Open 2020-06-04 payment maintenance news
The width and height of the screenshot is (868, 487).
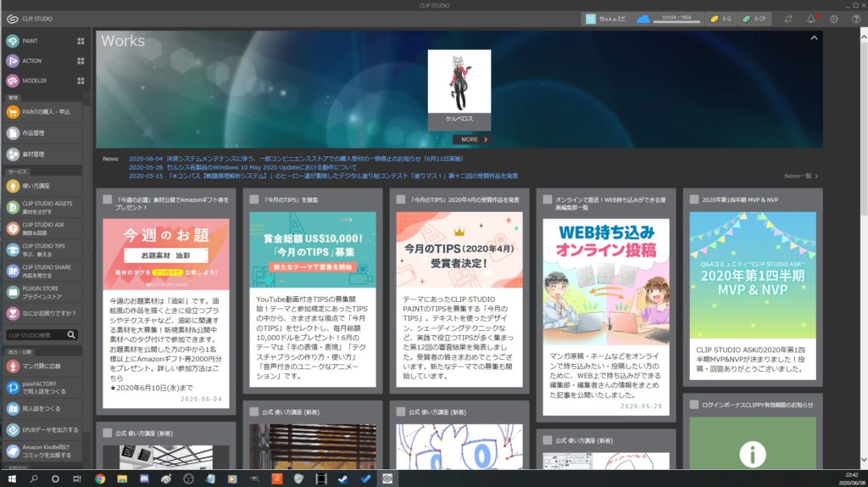pyautogui.click(x=296, y=159)
